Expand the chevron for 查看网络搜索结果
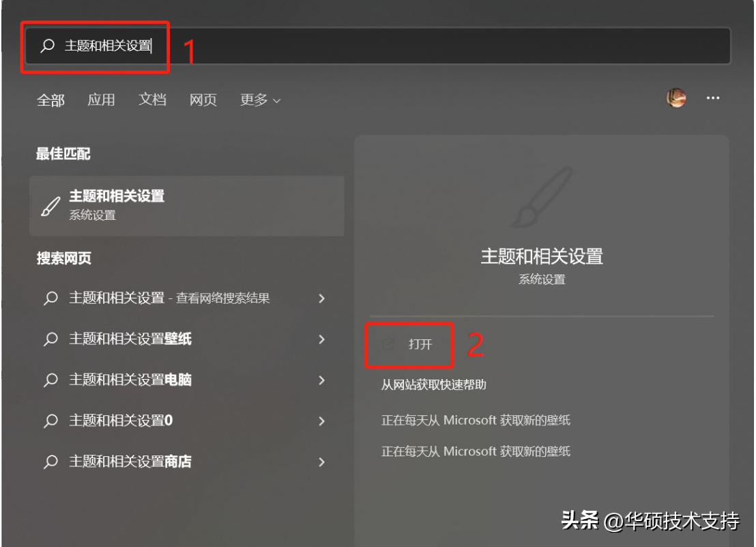Image resolution: width=756 pixels, height=547 pixels. (x=321, y=299)
